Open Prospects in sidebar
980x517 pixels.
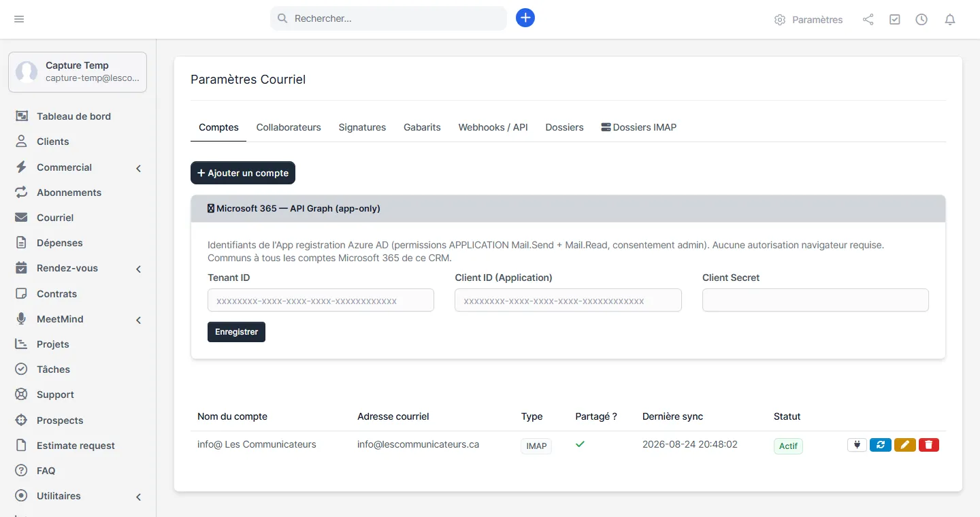[60, 420]
